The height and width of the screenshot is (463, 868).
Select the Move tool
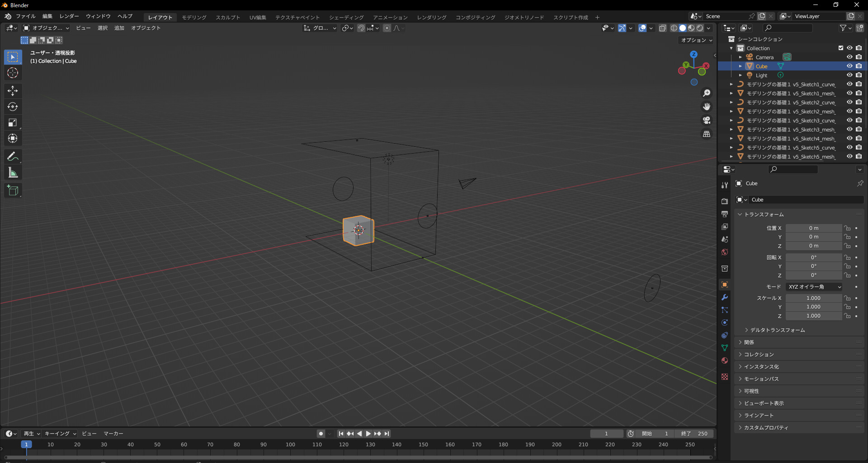(13, 91)
